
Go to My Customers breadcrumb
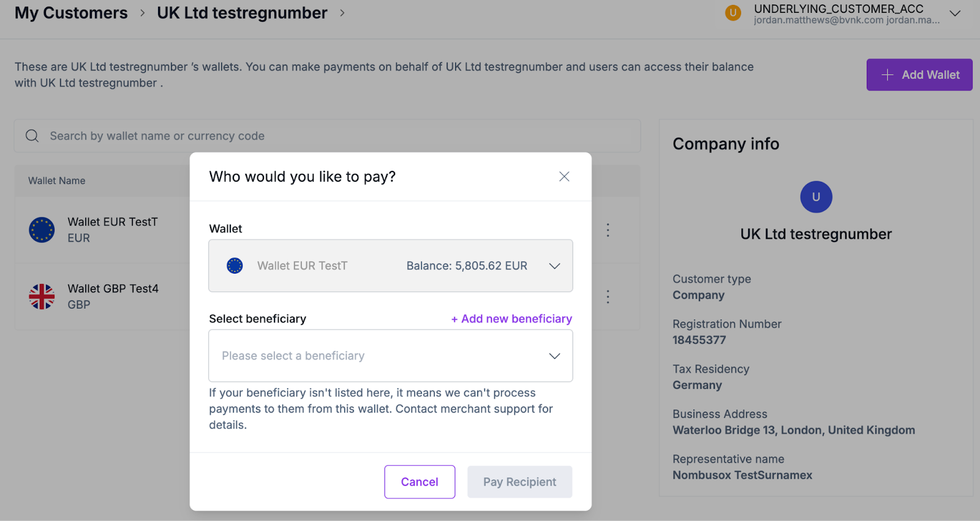tap(71, 13)
